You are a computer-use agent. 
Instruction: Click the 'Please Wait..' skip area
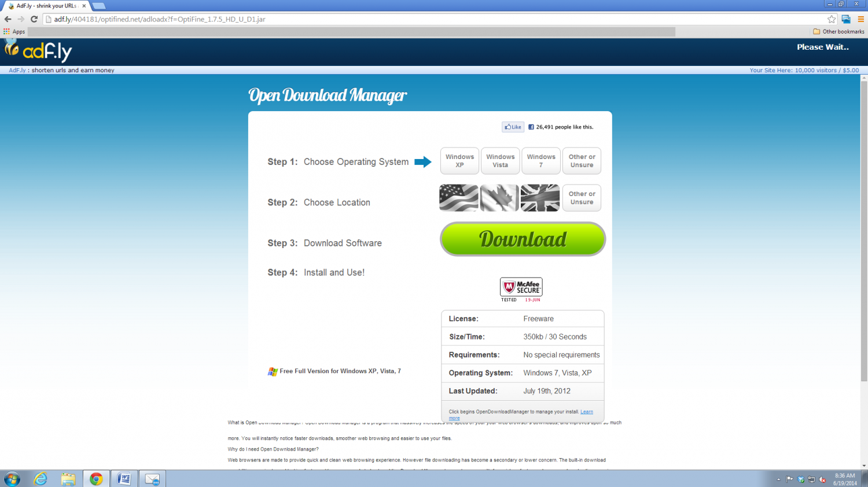click(823, 47)
